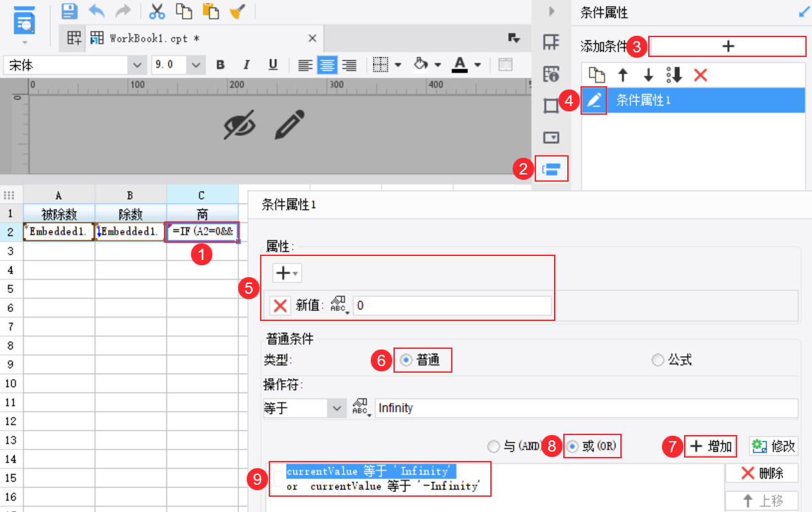This screenshot has width=812, height=512.
Task: Open the 9.0 font size dropdown
Action: 196,65
